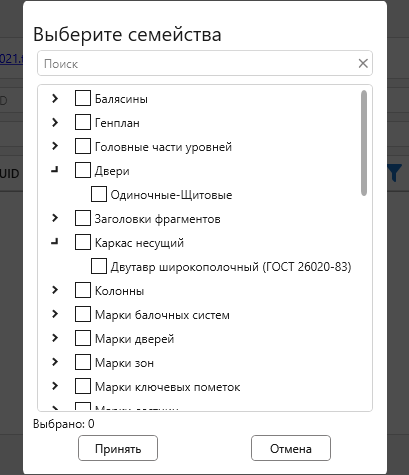Expand Головные части уровней arrow

[55, 146]
